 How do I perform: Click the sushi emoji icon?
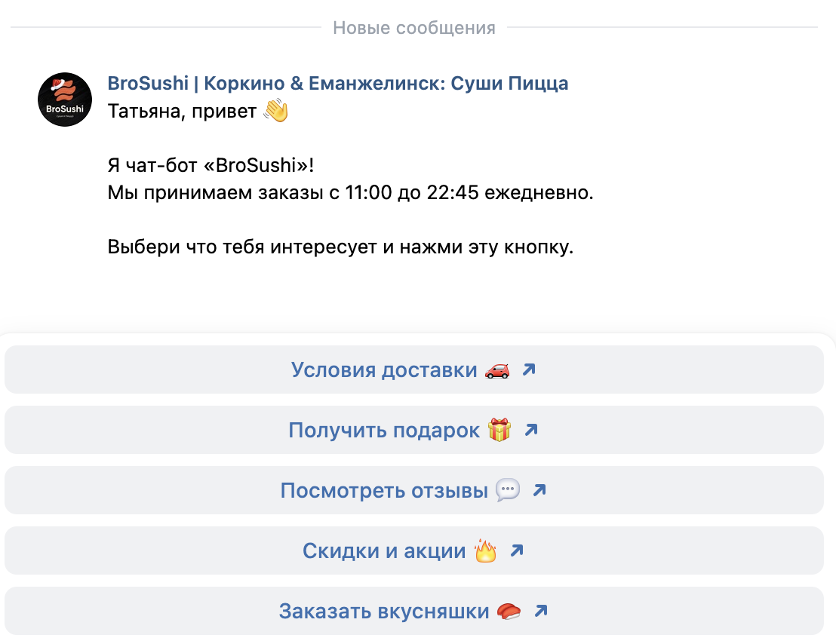tap(509, 612)
